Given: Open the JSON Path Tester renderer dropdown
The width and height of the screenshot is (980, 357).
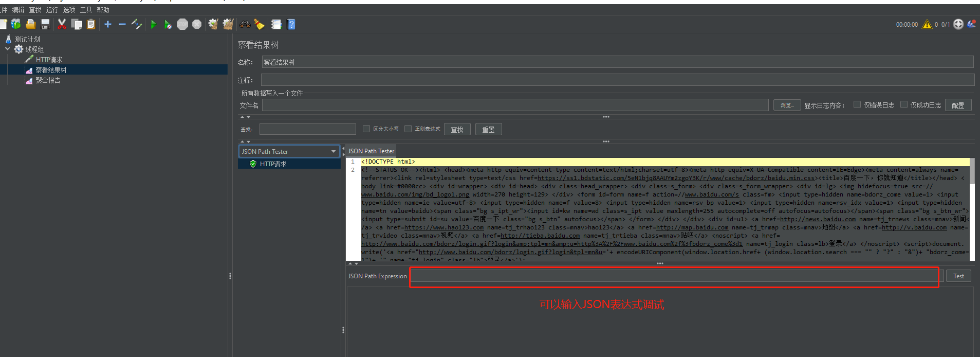Looking at the screenshot, I should tap(289, 151).
